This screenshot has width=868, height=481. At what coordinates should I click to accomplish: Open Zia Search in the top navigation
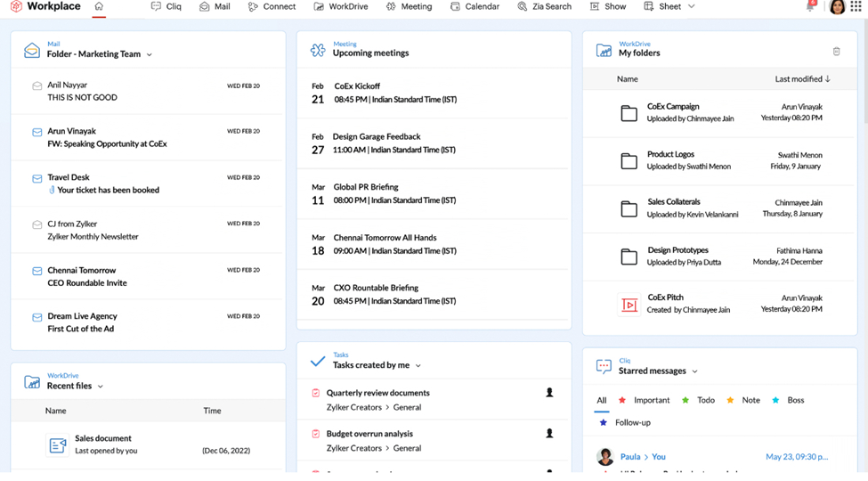tap(544, 6)
